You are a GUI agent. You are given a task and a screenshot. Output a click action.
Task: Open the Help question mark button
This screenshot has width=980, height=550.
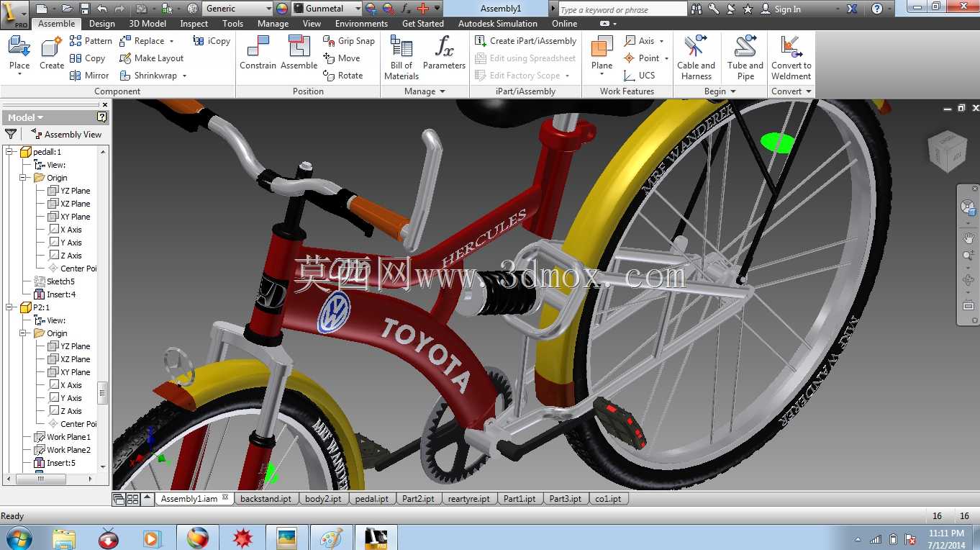coord(876,9)
